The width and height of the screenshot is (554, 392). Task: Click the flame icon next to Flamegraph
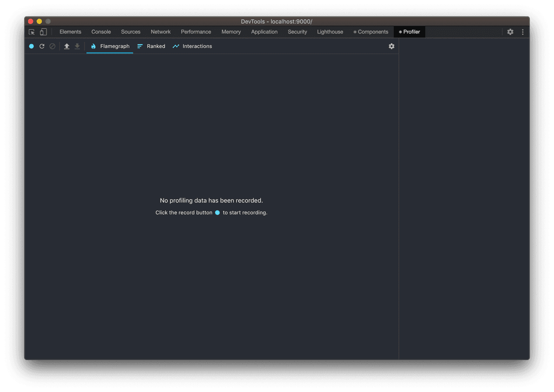[94, 46]
